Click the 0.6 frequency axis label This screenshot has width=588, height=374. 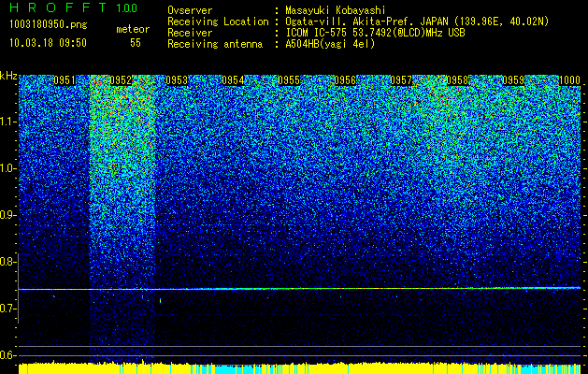[7, 355]
